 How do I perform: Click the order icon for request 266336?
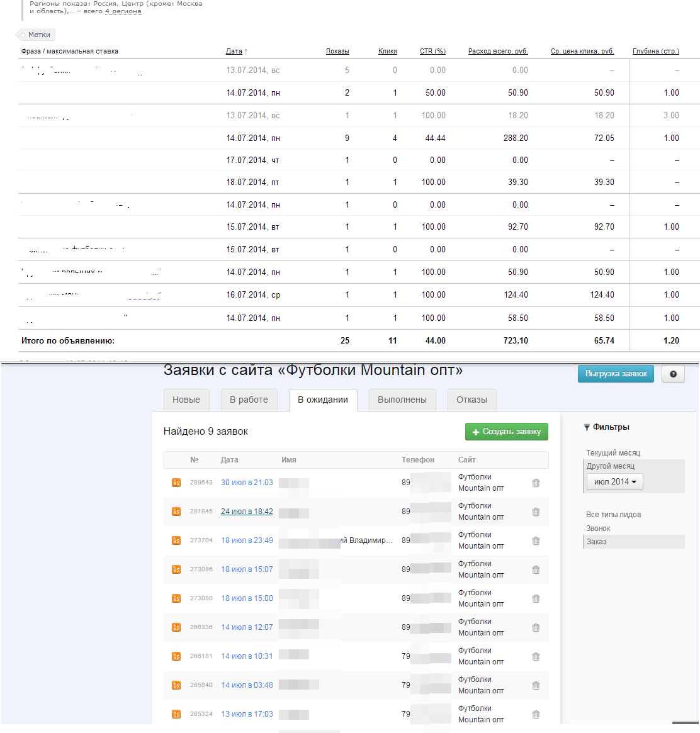tap(176, 627)
